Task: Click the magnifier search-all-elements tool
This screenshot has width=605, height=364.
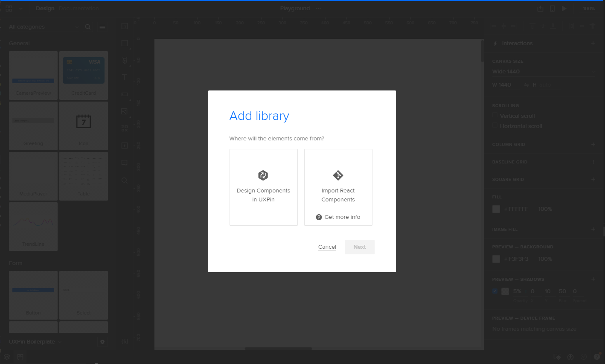Action: pyautogui.click(x=124, y=180)
